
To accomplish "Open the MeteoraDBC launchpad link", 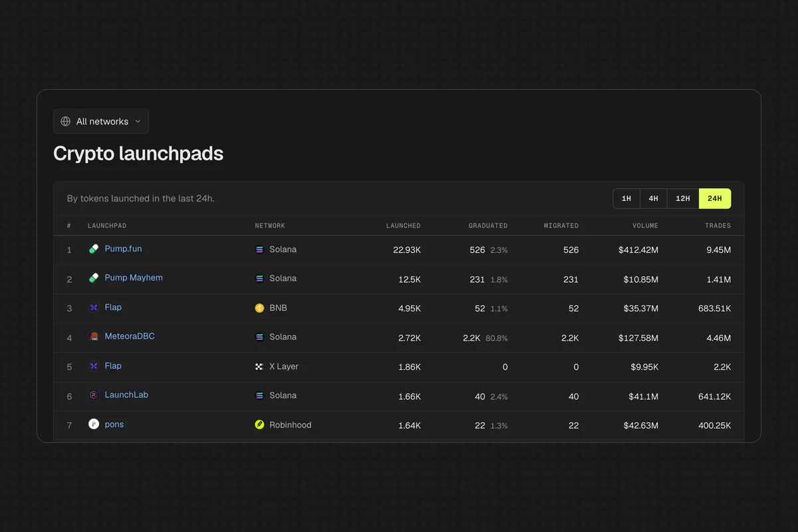I will 130,336.
